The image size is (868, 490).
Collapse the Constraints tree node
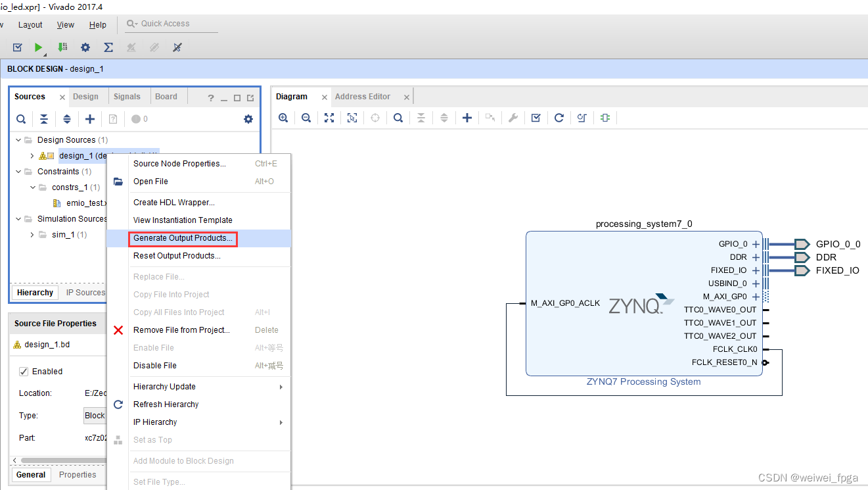17,172
